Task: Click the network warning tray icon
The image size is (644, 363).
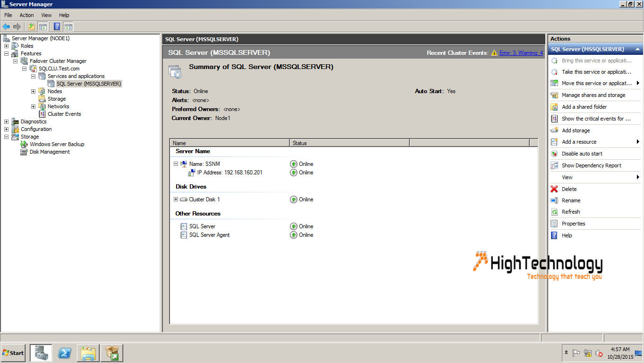Action: tap(587, 353)
